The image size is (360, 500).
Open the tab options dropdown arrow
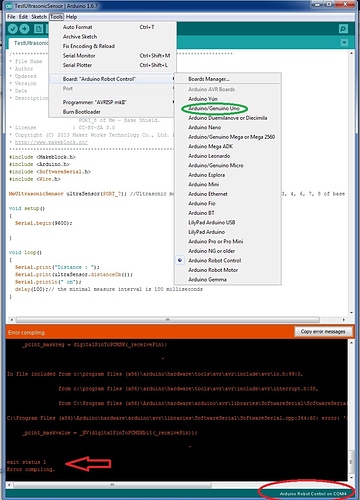[x=344, y=43]
